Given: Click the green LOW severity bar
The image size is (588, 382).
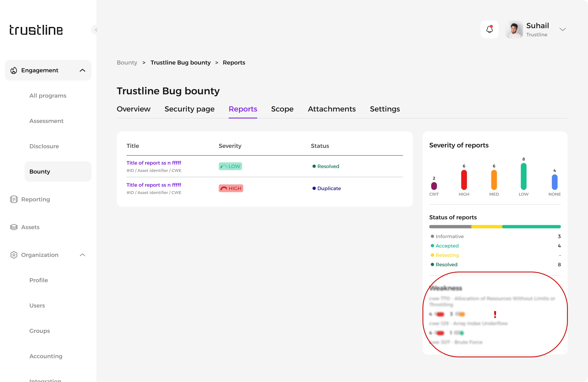Looking at the screenshot, I should click(523, 176).
